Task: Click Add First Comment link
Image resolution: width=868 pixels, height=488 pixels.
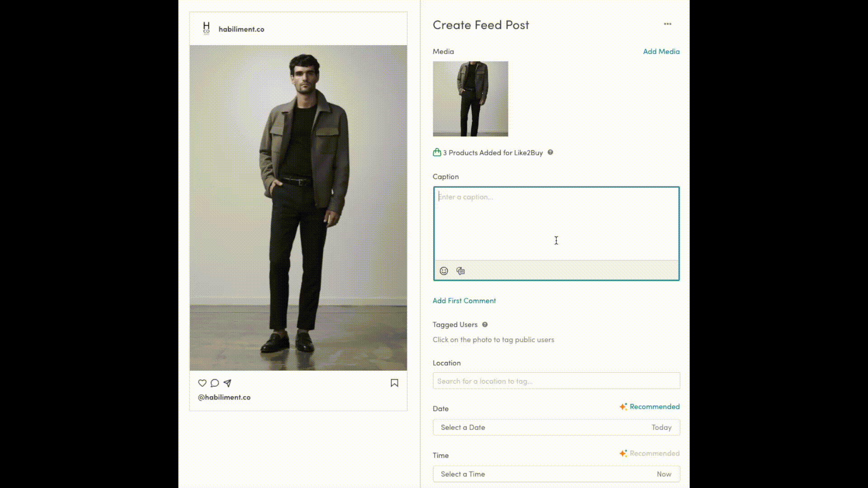Action: click(x=464, y=300)
